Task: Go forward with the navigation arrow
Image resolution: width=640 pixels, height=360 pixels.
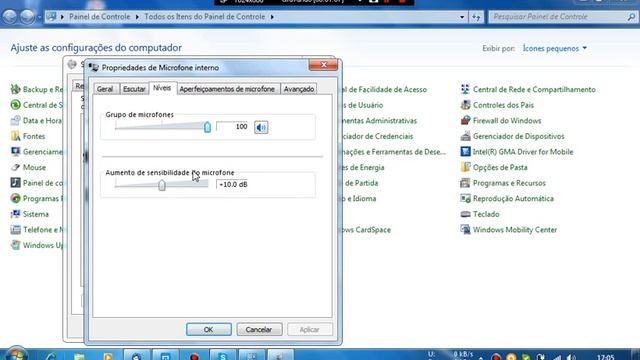Action: coord(27,17)
